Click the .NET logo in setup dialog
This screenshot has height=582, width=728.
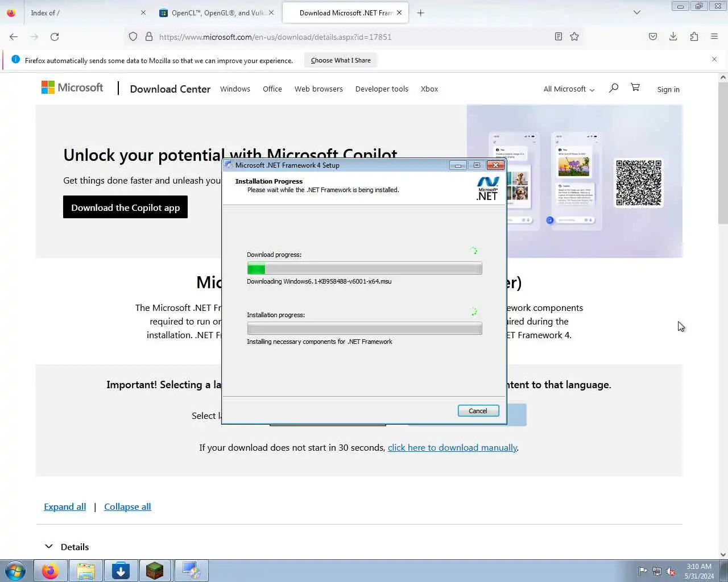point(487,189)
